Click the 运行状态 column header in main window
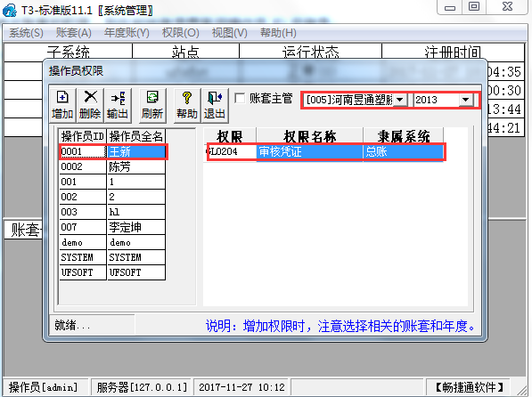 [x=310, y=52]
